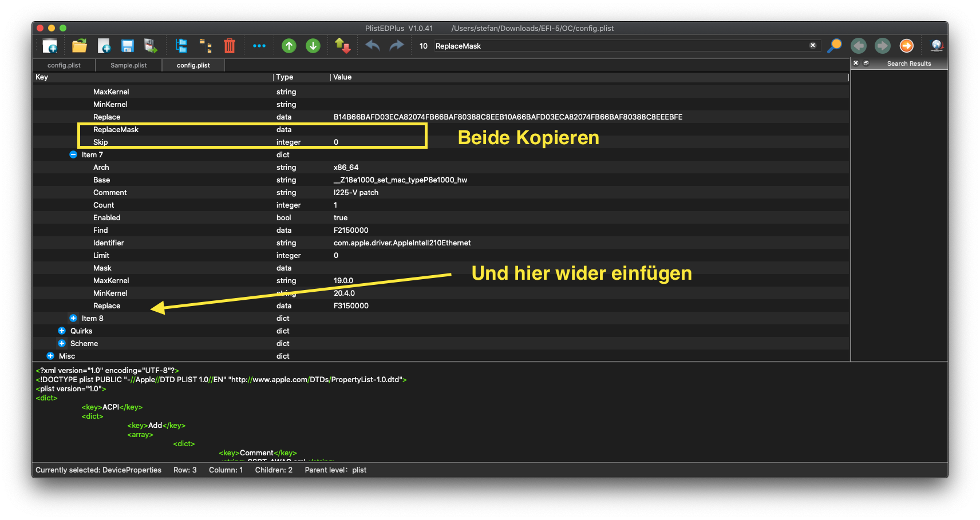980x520 pixels.
Task: Expand the Quirks dict node
Action: (62, 331)
